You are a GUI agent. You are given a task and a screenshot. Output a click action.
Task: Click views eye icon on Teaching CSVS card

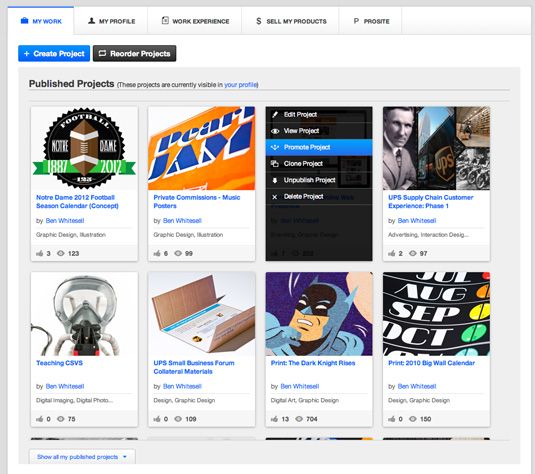click(61, 419)
